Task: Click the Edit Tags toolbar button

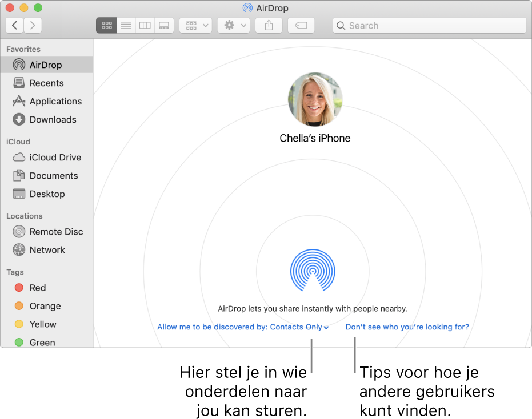Action: tap(301, 26)
